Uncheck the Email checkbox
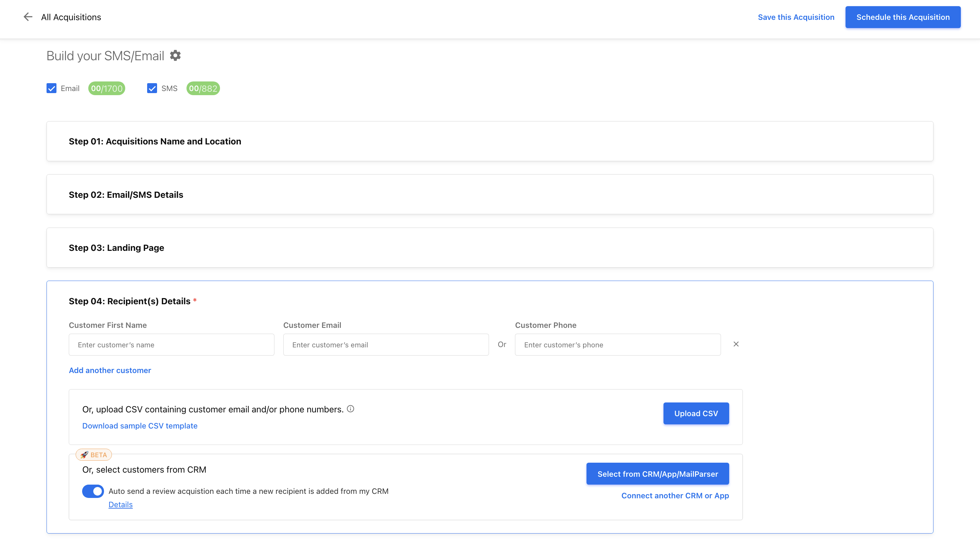 (51, 88)
